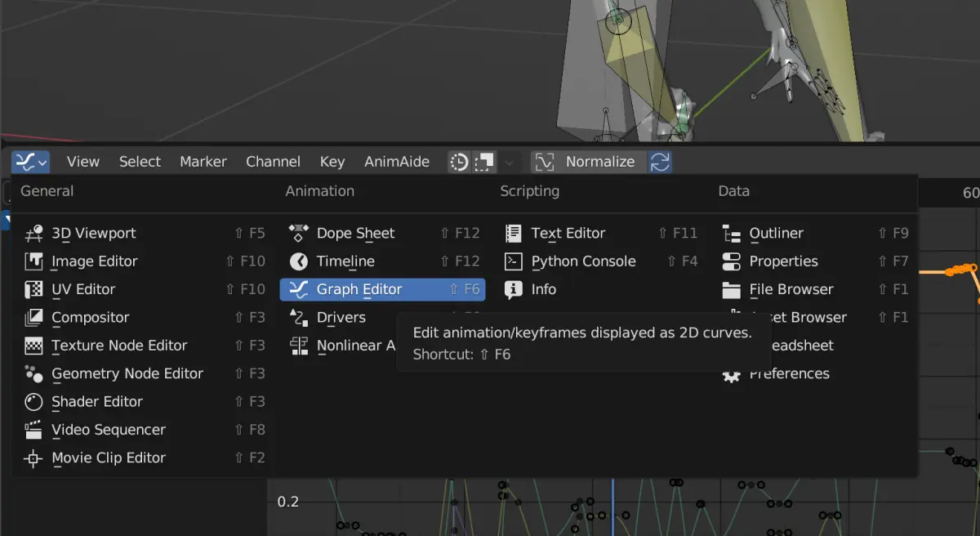Viewport: 980px width, 536px height.
Task: Toggle only show selected keyframes
Action: click(x=485, y=162)
